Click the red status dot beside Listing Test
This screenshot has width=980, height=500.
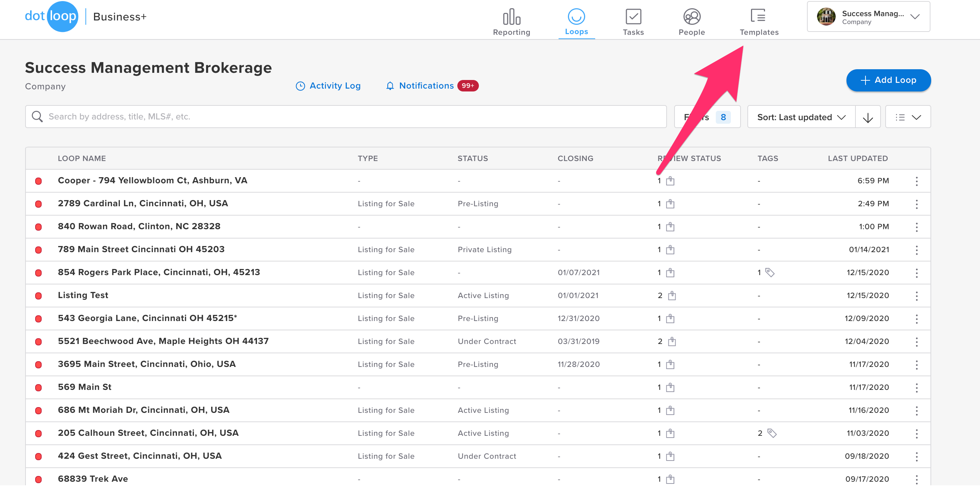tap(38, 296)
